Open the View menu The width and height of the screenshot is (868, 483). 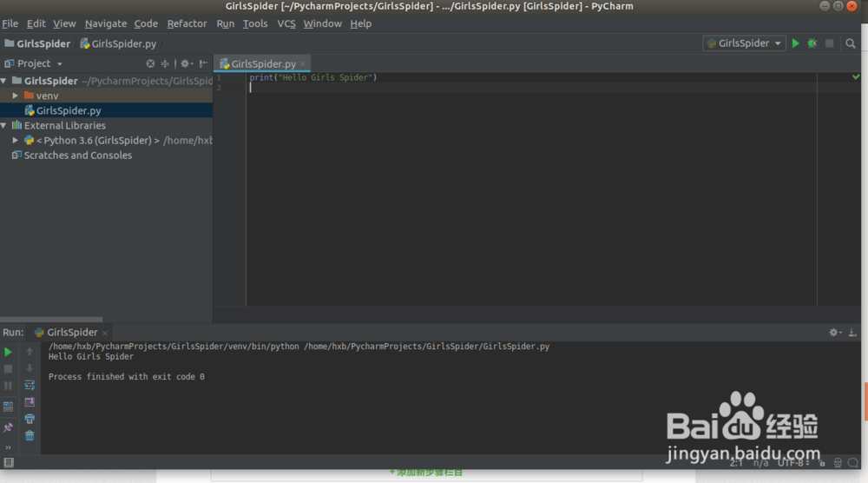coord(64,23)
